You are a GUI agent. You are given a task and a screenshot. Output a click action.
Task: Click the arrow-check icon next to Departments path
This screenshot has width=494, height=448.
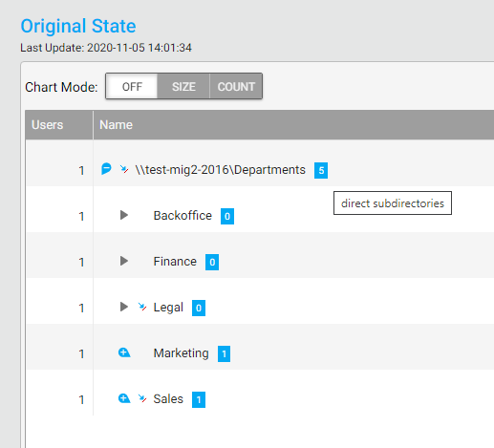pyautogui.click(x=124, y=169)
